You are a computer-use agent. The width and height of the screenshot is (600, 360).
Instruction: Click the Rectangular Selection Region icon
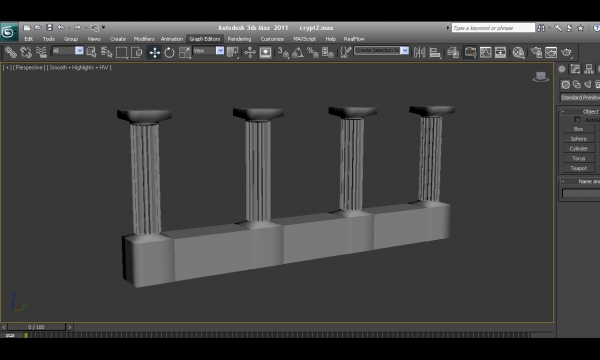[x=121, y=52]
